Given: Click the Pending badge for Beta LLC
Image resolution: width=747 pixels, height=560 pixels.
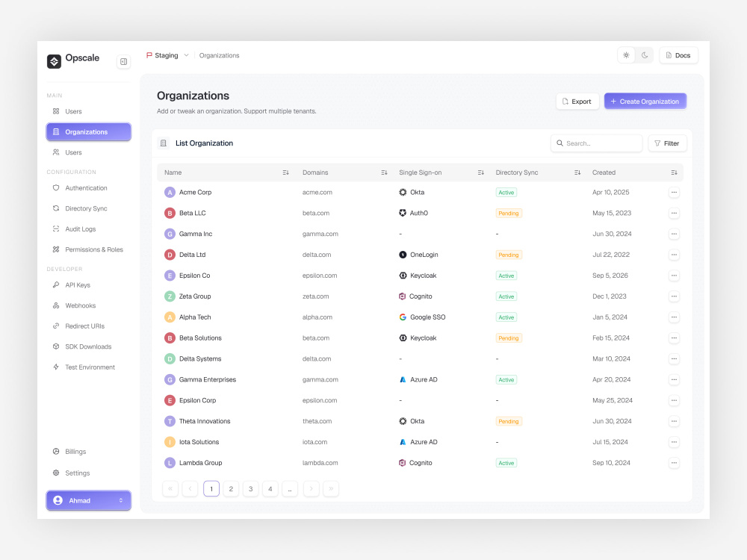Looking at the screenshot, I should tap(508, 214).
